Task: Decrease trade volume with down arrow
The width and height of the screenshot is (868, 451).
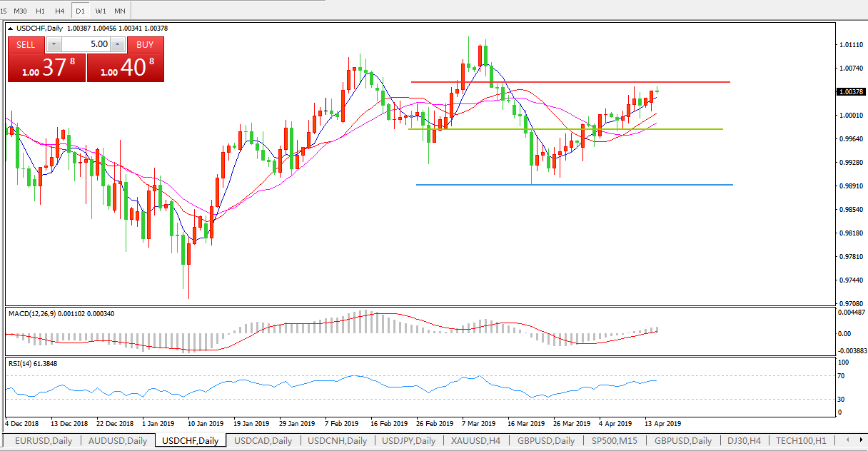Action: [54, 44]
